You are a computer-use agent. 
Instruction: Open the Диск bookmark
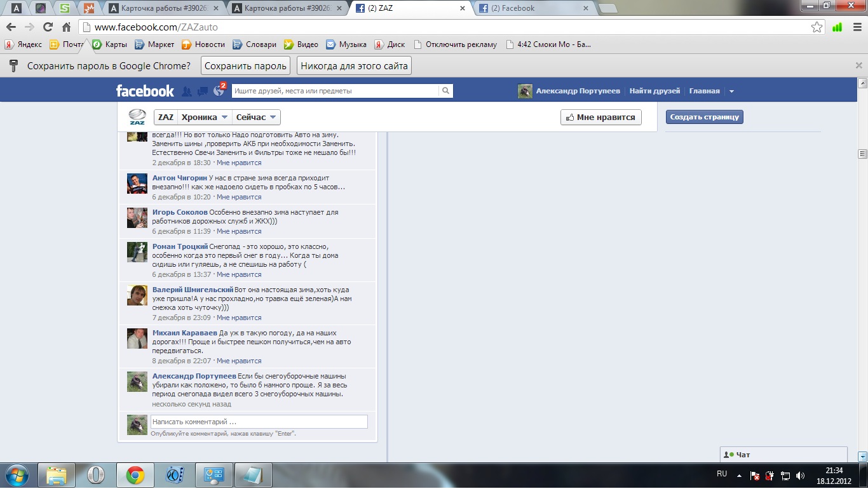[x=390, y=44]
